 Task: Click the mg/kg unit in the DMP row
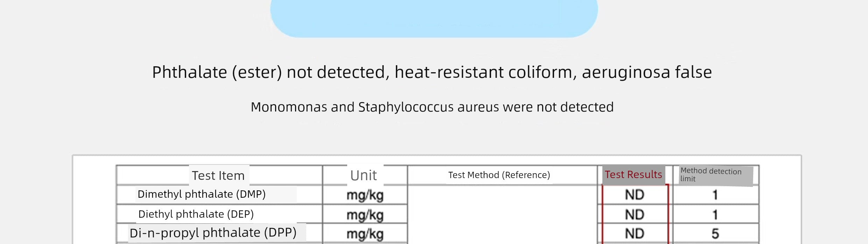point(365,195)
